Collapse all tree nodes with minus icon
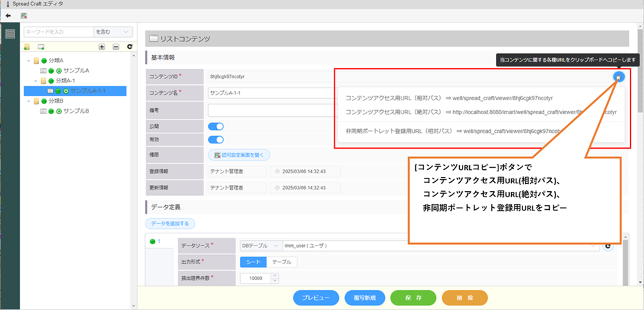 point(116,47)
